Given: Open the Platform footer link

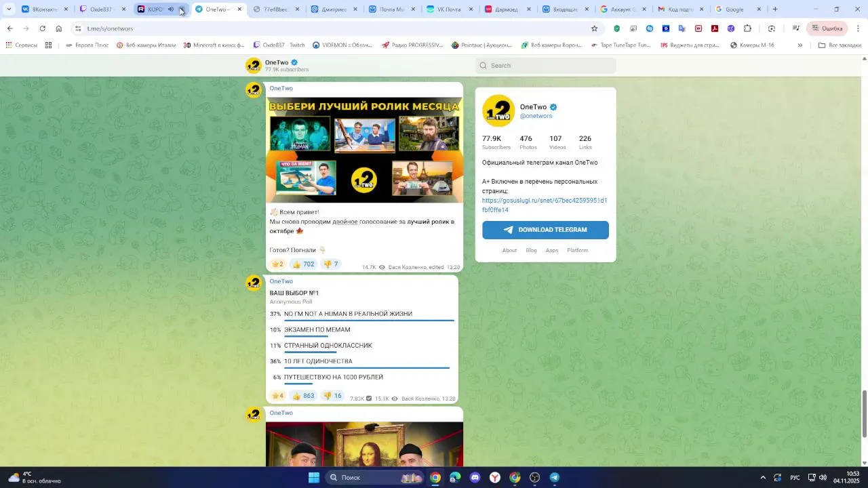Looking at the screenshot, I should click(578, 251).
